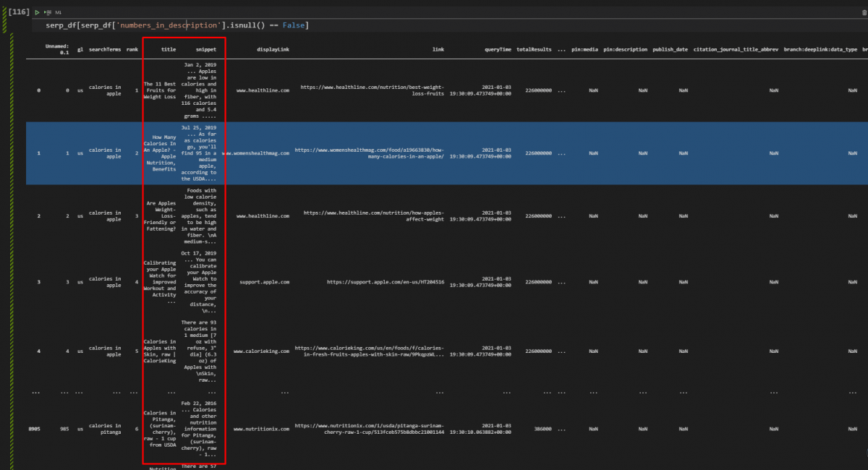
Task: Click the 'publish_date' column header
Action: tap(671, 49)
